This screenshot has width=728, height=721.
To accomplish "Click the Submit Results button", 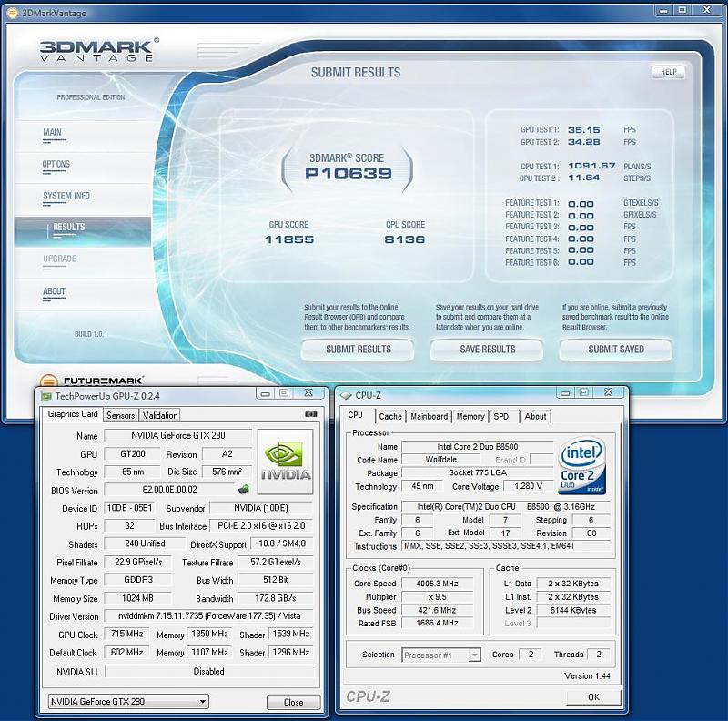I will coord(358,350).
